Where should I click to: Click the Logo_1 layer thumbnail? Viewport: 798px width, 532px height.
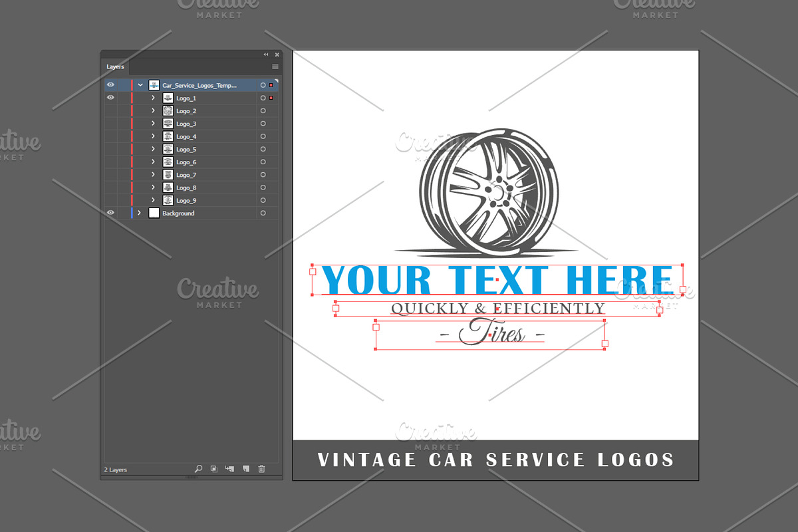[x=168, y=98]
